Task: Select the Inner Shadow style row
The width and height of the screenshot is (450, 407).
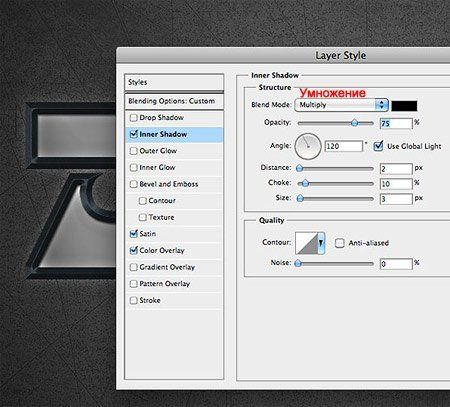Action: point(174,134)
